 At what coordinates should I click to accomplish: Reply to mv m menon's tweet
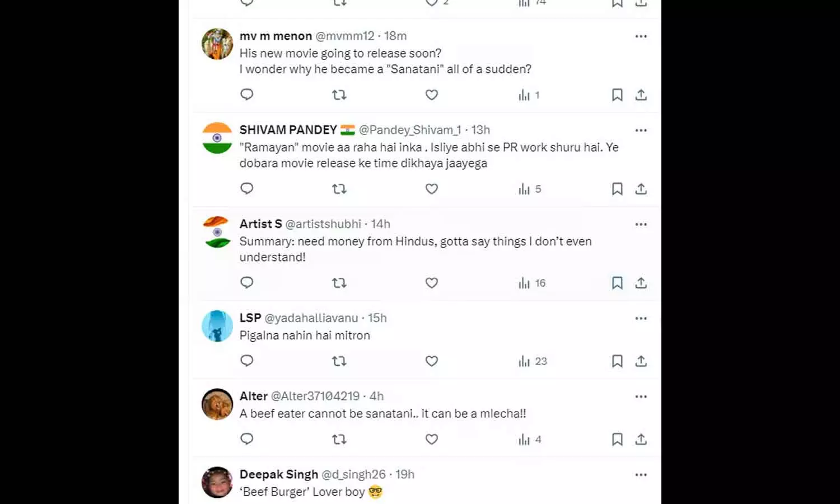(x=247, y=95)
